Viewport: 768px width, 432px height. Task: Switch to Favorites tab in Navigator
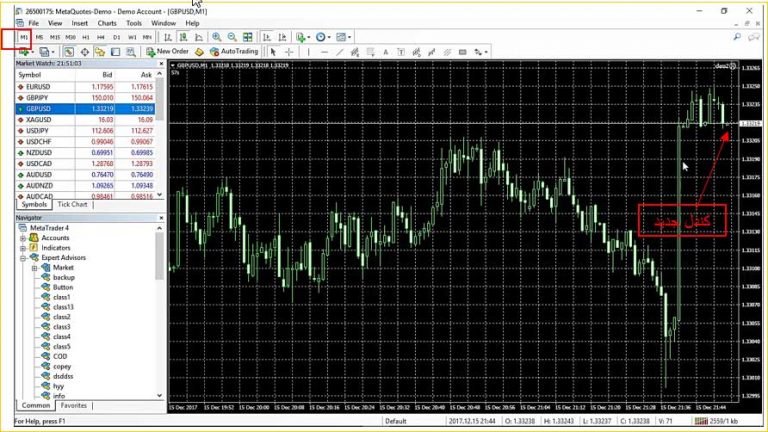pyautogui.click(x=73, y=406)
